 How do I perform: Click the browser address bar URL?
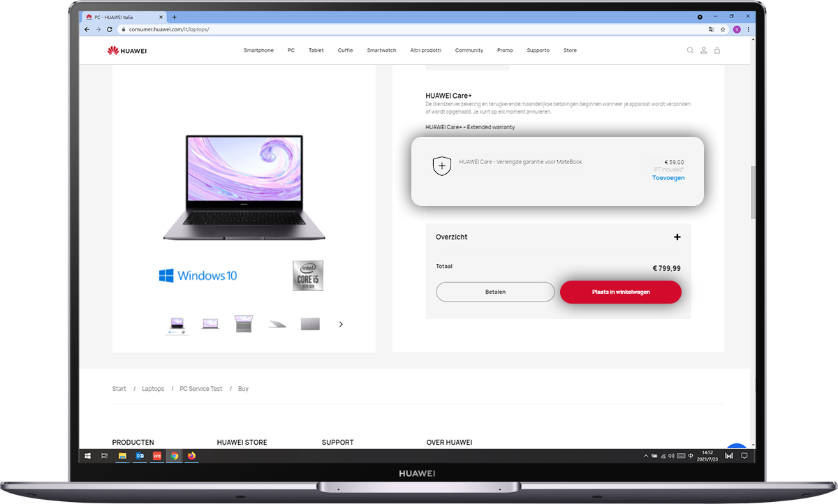(169, 29)
